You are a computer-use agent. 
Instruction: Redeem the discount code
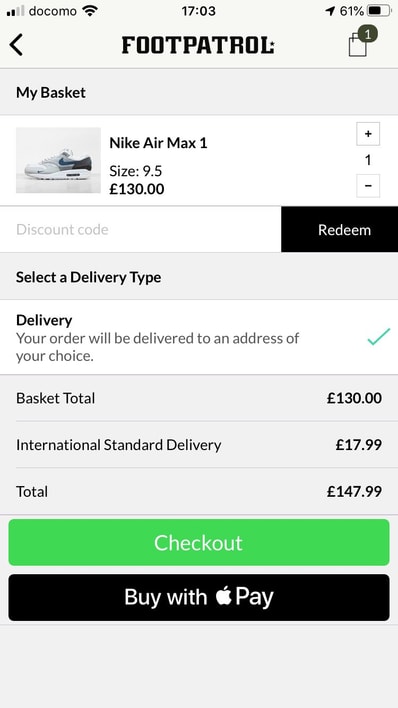(x=339, y=229)
